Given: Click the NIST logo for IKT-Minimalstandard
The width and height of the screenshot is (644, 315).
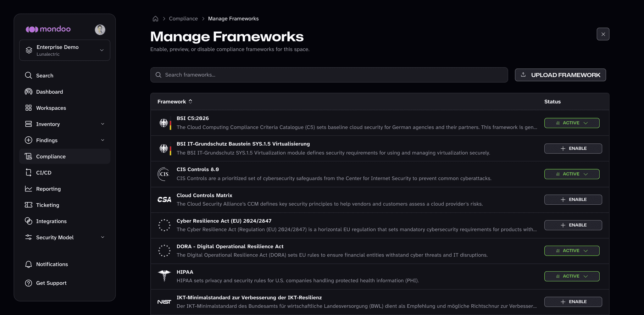Looking at the screenshot, I should (164, 302).
